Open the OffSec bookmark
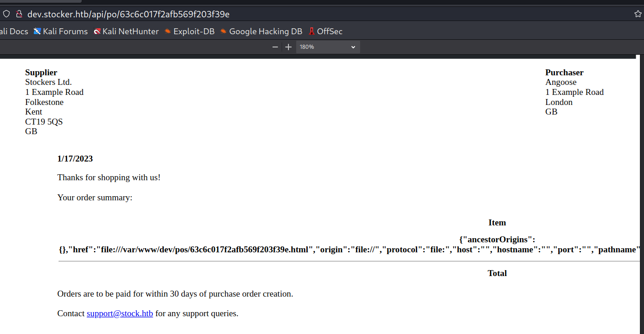 [x=325, y=31]
